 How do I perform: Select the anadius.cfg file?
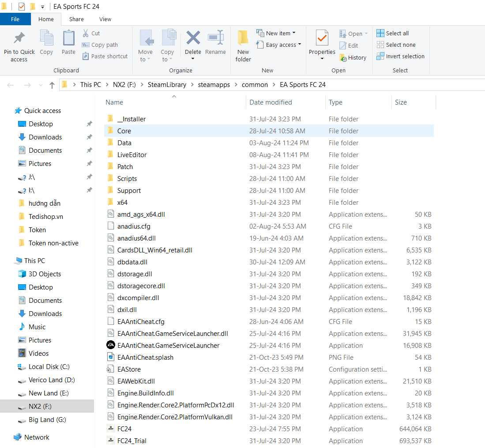pyautogui.click(x=269, y=226)
